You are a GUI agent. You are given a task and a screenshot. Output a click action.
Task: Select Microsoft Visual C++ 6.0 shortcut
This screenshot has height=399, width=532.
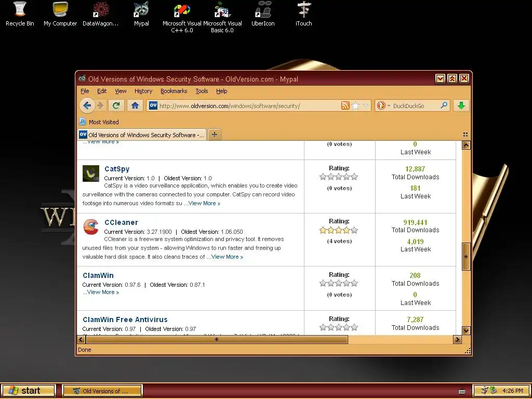[182, 17]
